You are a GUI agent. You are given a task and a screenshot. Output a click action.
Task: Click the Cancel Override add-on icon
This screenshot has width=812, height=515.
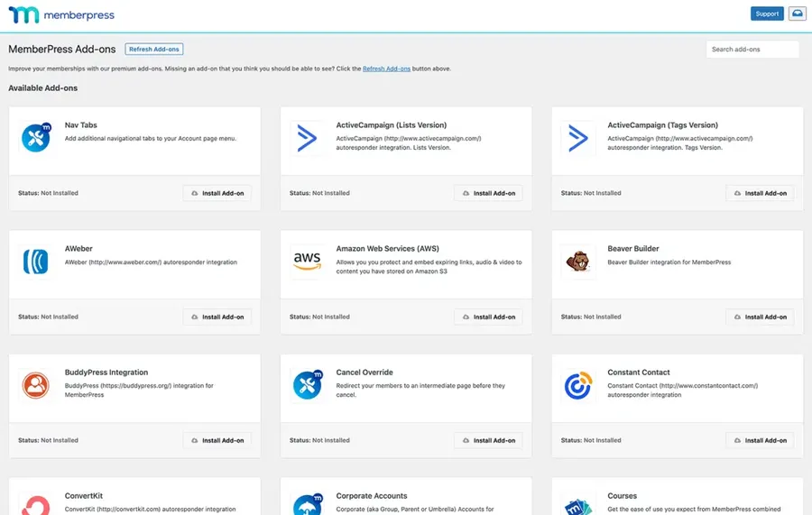[307, 385]
